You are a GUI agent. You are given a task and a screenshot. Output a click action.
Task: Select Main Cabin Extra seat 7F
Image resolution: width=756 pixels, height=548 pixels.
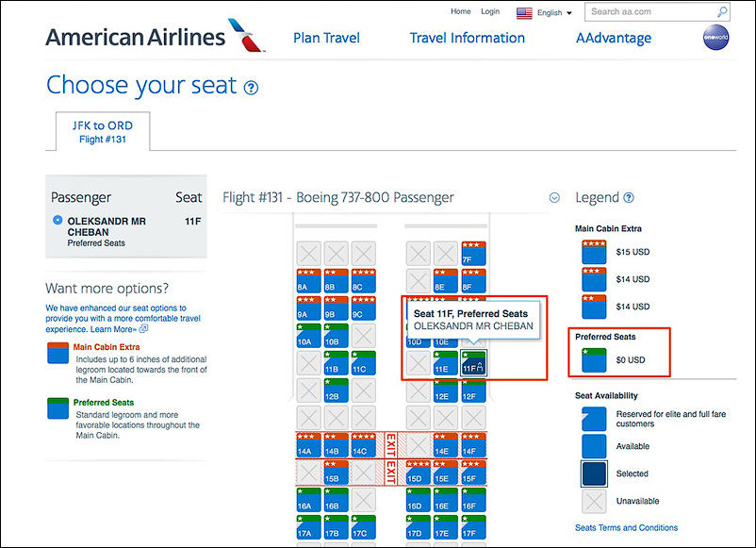(x=474, y=254)
